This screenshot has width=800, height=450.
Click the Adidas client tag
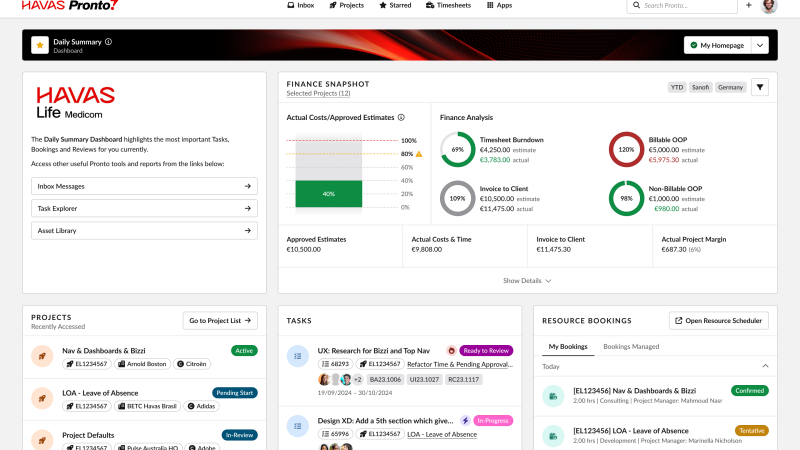[201, 406]
